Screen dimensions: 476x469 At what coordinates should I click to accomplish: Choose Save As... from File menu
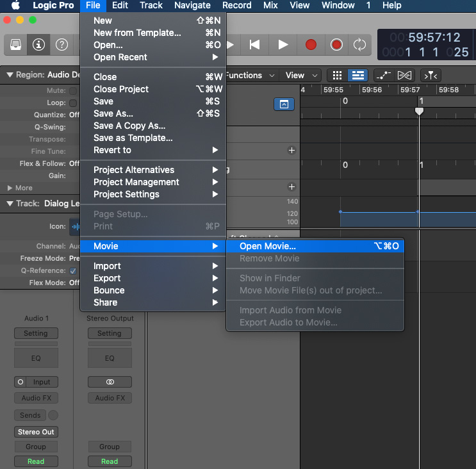(153, 113)
